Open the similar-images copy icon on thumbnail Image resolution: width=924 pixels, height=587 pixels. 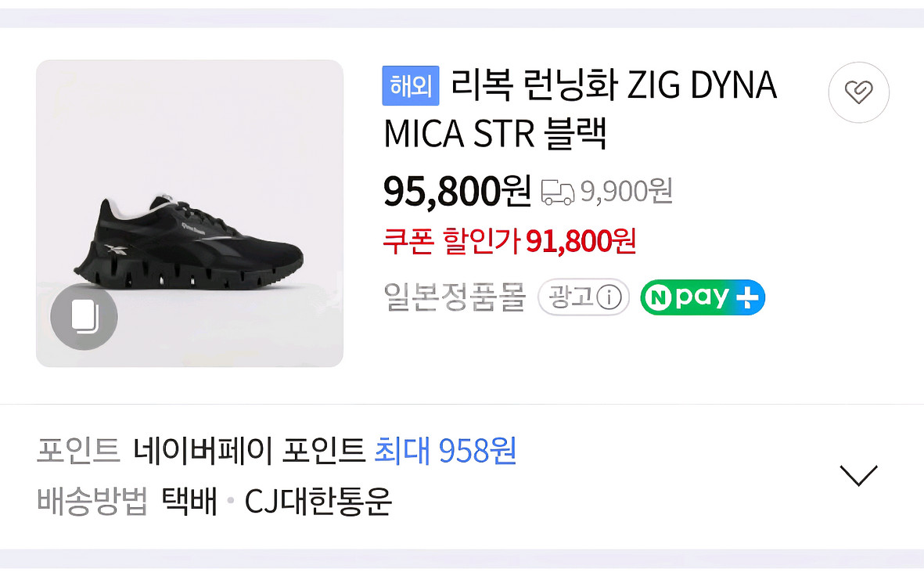pyautogui.click(x=84, y=316)
